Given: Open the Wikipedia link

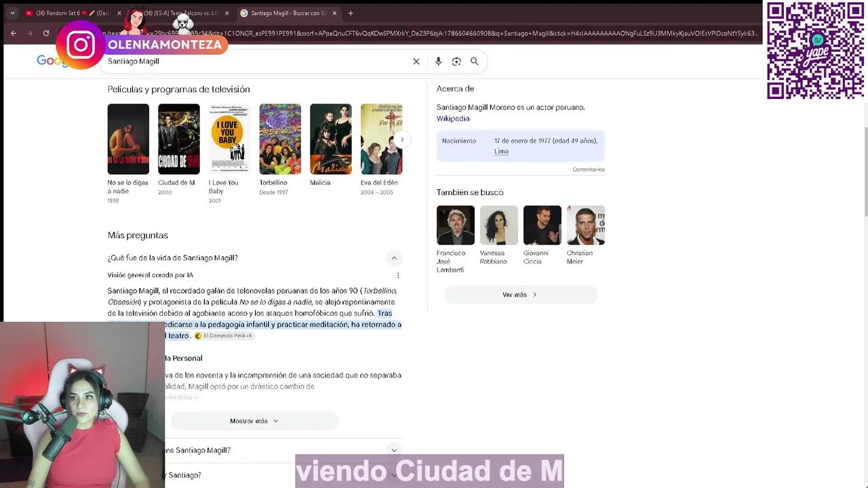Looking at the screenshot, I should [453, 119].
